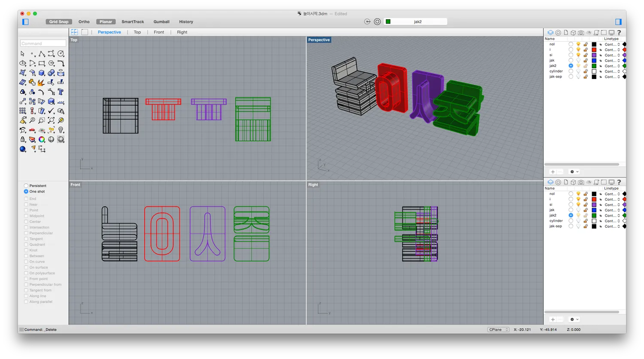Select the arrow selection tool

click(22, 54)
